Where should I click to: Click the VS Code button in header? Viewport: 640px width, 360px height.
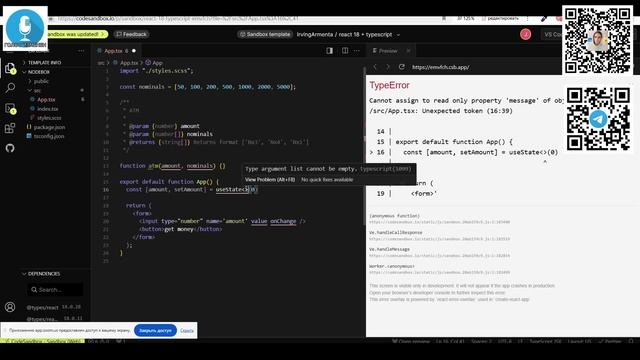click(552, 34)
